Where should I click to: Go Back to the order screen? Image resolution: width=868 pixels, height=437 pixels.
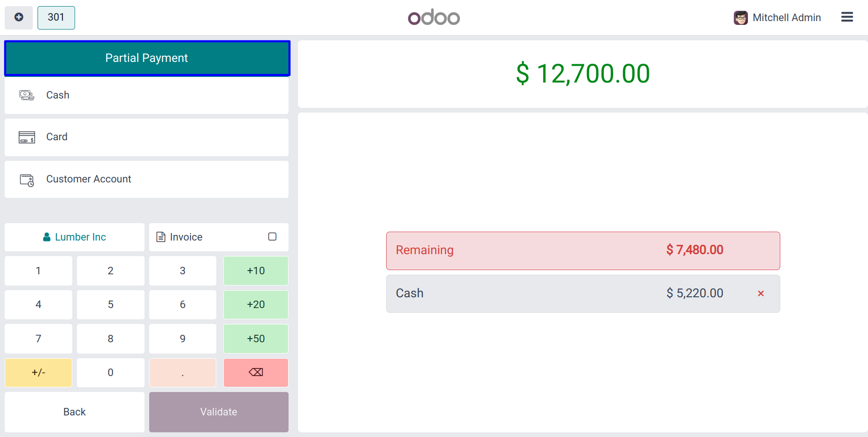coord(75,412)
